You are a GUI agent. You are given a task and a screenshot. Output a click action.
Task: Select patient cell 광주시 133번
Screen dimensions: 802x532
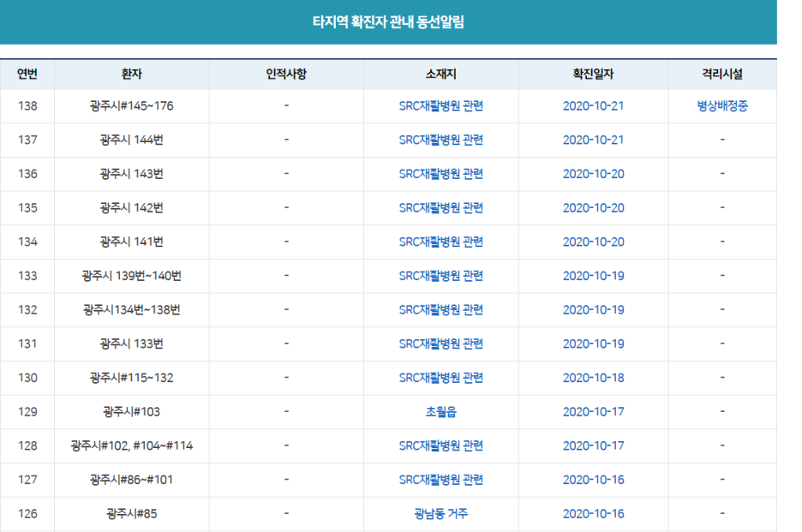pos(131,344)
